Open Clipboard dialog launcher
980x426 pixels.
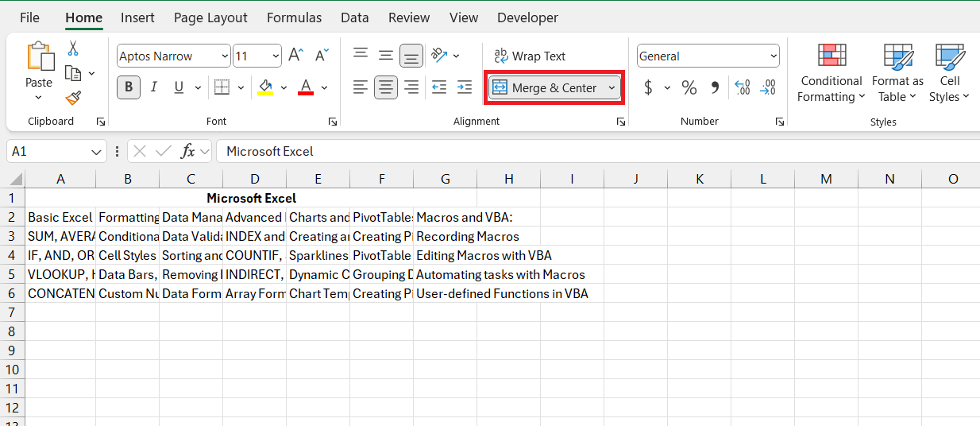pyautogui.click(x=101, y=122)
